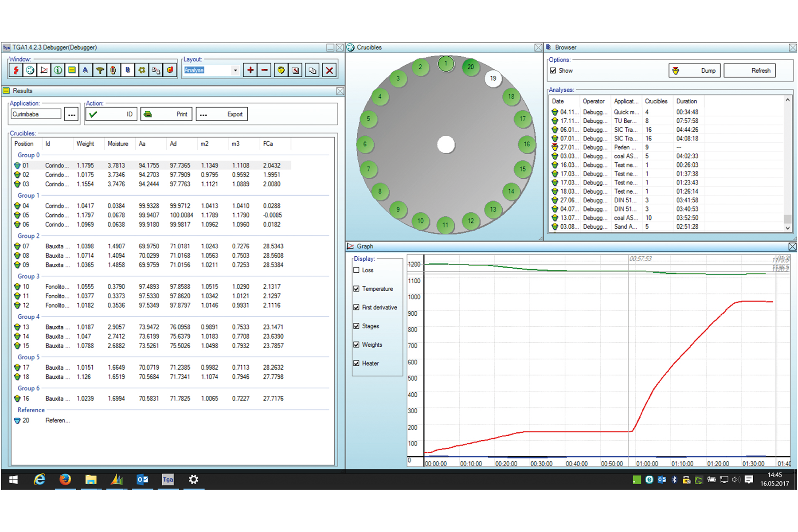Remove the layout with red minus icon
Viewport: 798px width, 532px height.
265,70
